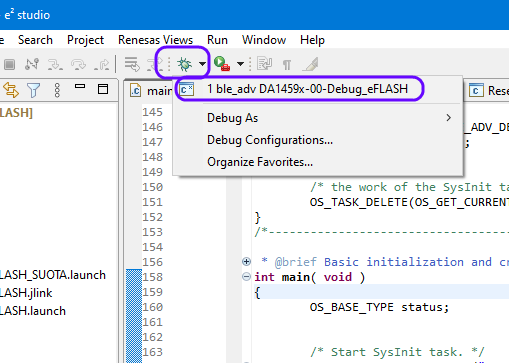This screenshot has height=363, width=509.
Task: Open Debug Configurations... dialog
Action: pos(270,140)
